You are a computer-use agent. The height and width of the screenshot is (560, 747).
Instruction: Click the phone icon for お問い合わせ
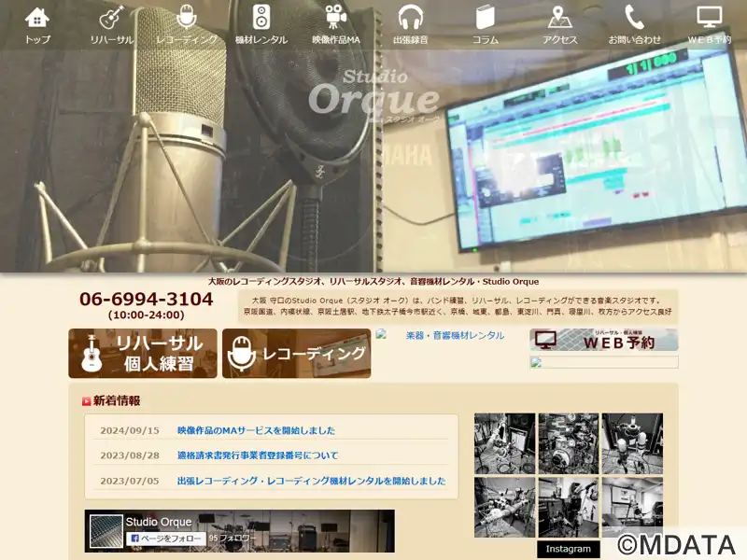point(635,17)
